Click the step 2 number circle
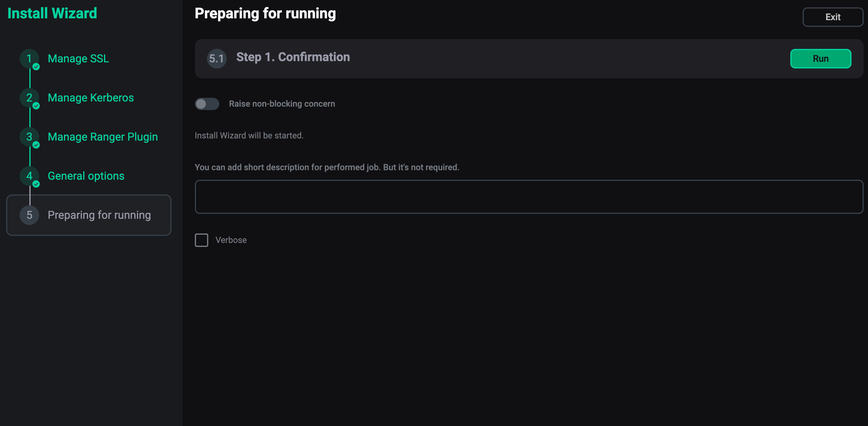 [x=29, y=98]
